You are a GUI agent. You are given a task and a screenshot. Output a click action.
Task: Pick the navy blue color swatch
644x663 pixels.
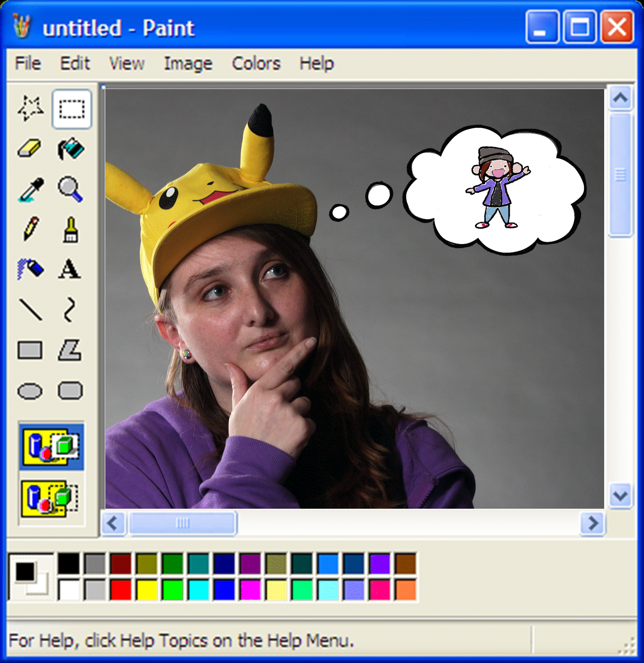click(x=224, y=563)
